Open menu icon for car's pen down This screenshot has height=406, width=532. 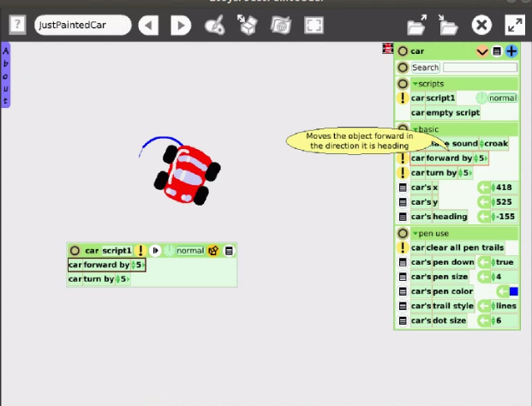pos(403,262)
